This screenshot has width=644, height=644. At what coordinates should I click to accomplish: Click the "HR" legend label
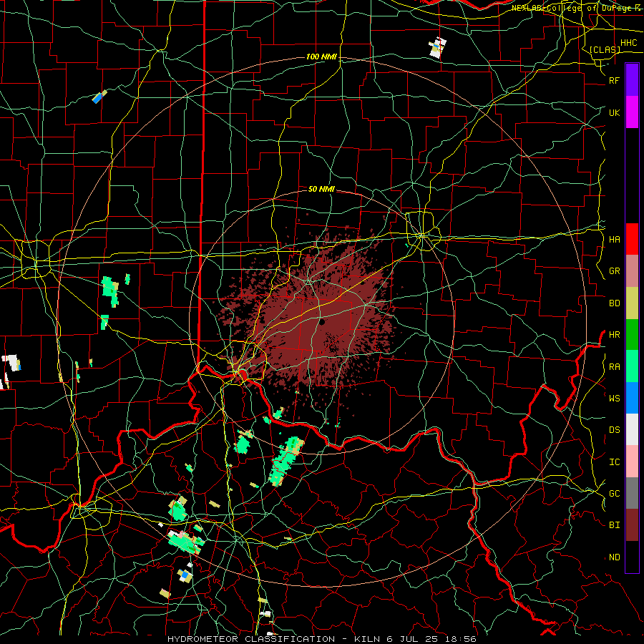(x=614, y=335)
